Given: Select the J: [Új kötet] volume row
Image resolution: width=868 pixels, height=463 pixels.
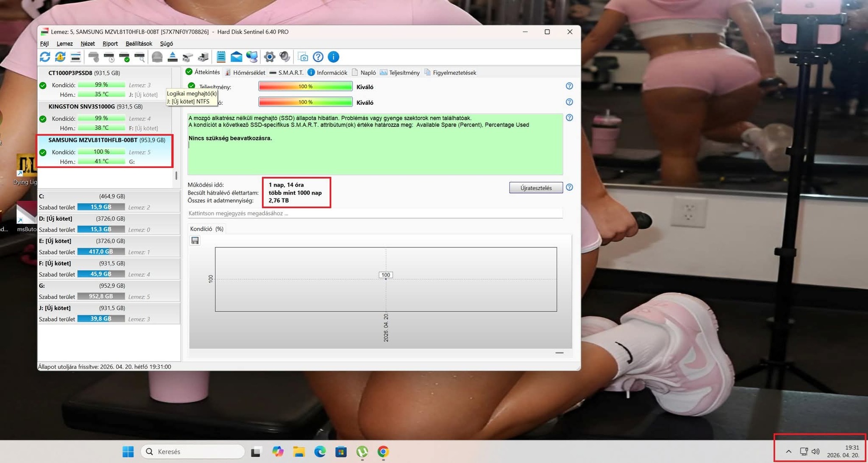Looking at the screenshot, I should click(109, 314).
